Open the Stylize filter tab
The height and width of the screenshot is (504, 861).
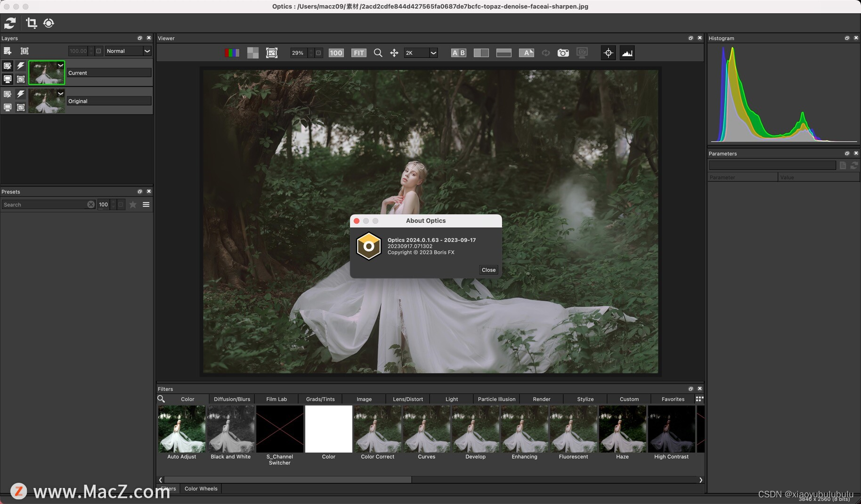pyautogui.click(x=585, y=399)
